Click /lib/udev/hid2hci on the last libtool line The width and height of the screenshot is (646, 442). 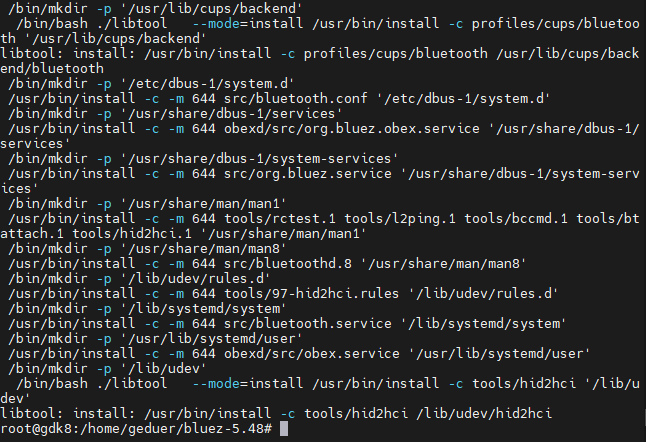coord(484,414)
